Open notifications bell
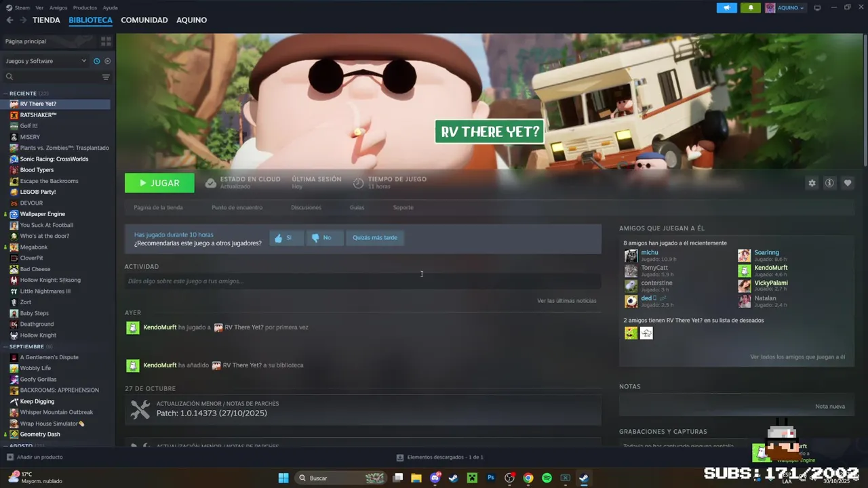The width and height of the screenshot is (868, 488). point(751,7)
